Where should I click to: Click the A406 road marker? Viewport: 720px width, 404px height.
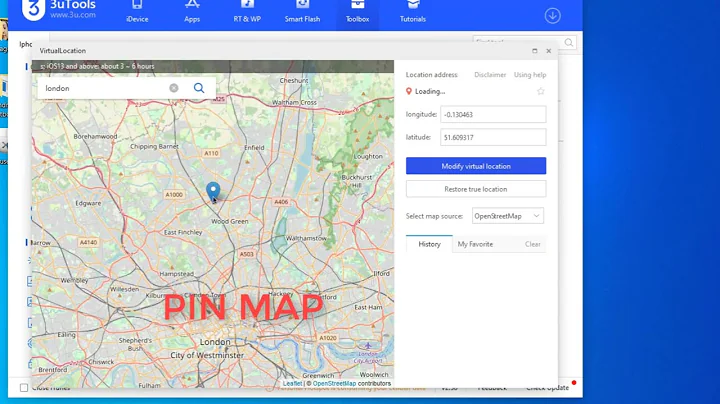(x=281, y=202)
